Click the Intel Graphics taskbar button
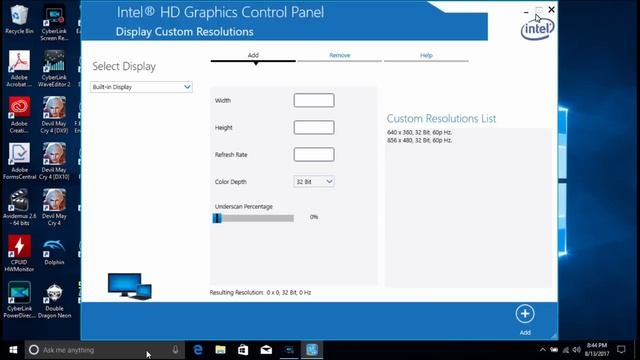The image size is (640, 360). click(312, 350)
